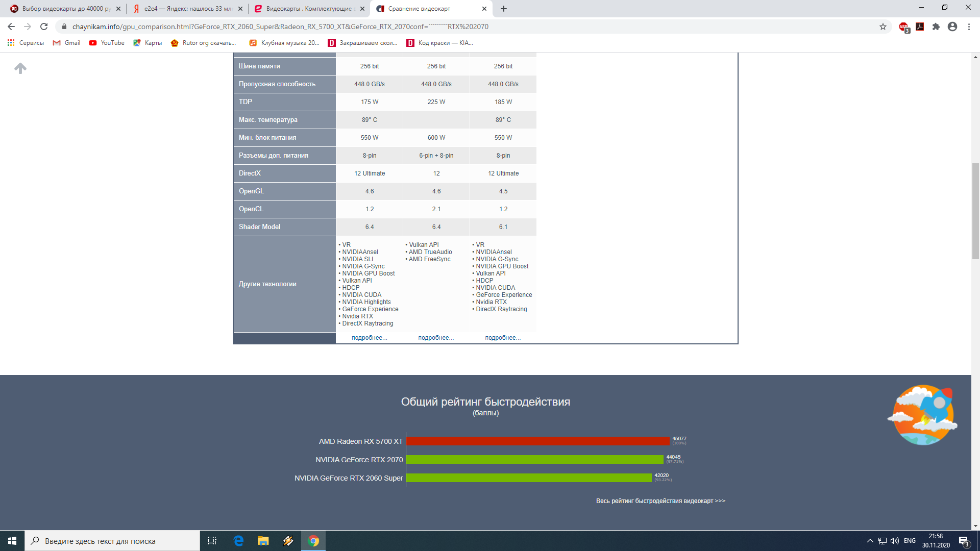This screenshot has height=551, width=980.
Task: Click the 6-pin + 8-pin cell
Action: (x=436, y=156)
